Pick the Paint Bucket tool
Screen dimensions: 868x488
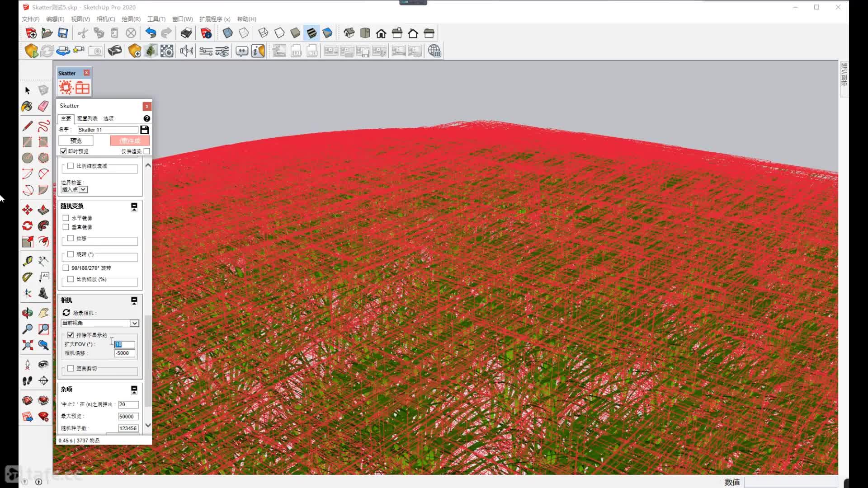27,106
